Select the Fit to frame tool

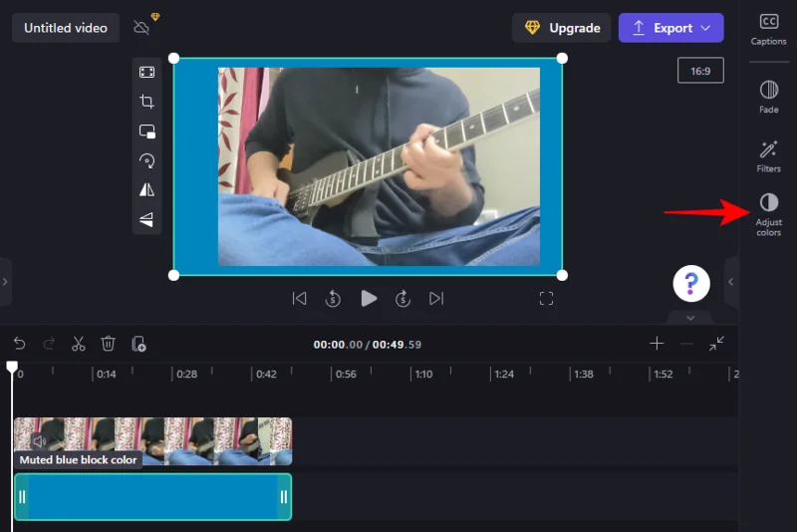pyautogui.click(x=146, y=72)
